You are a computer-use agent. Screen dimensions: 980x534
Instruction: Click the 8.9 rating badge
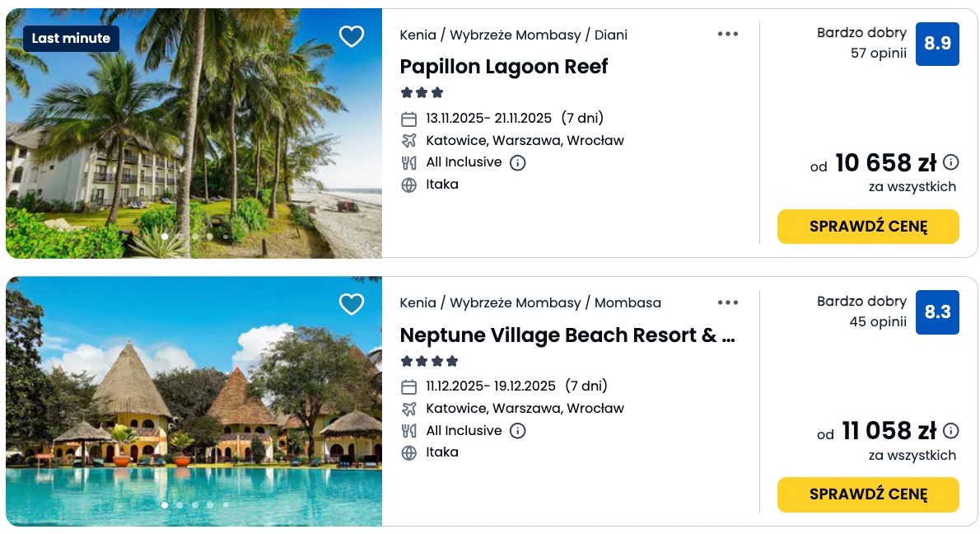(x=937, y=44)
